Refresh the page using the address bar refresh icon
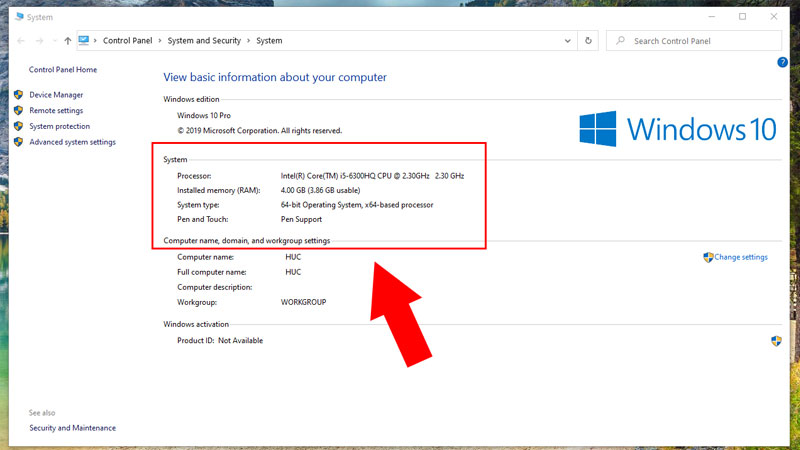Screen dimensions: 800x450 588,41
